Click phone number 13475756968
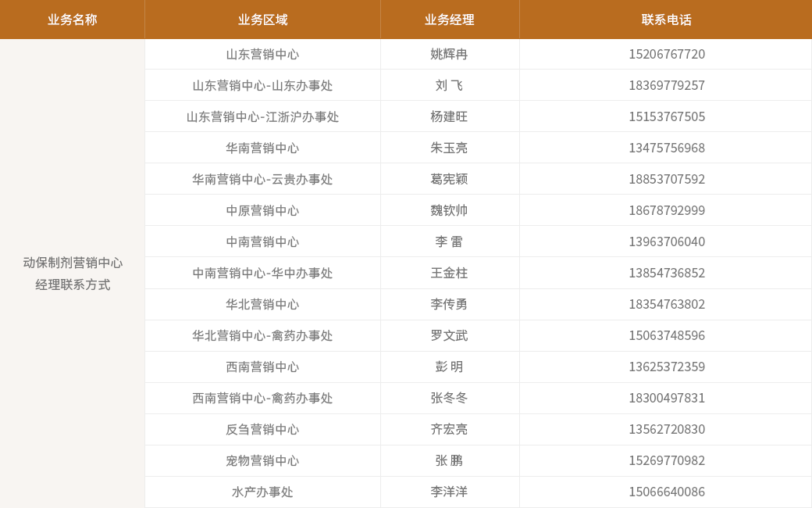Viewport: 812px width, 508px height. [x=666, y=148]
